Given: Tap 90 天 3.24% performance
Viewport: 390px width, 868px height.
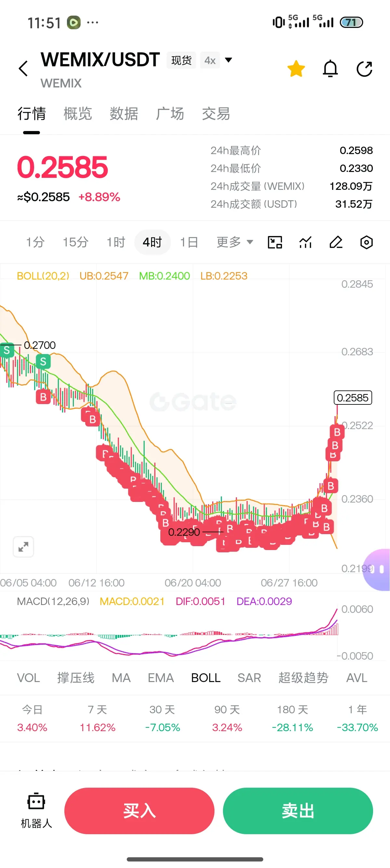Looking at the screenshot, I should pos(227,718).
